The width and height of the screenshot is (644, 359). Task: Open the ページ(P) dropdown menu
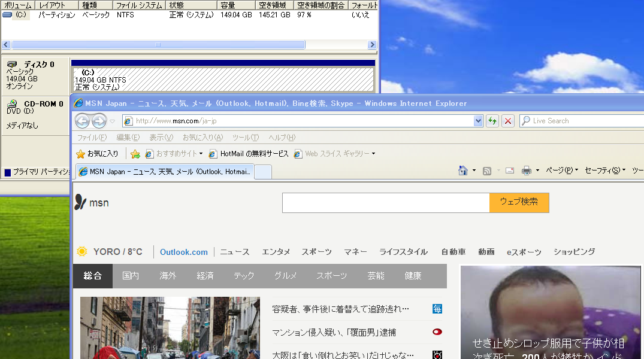(562, 171)
